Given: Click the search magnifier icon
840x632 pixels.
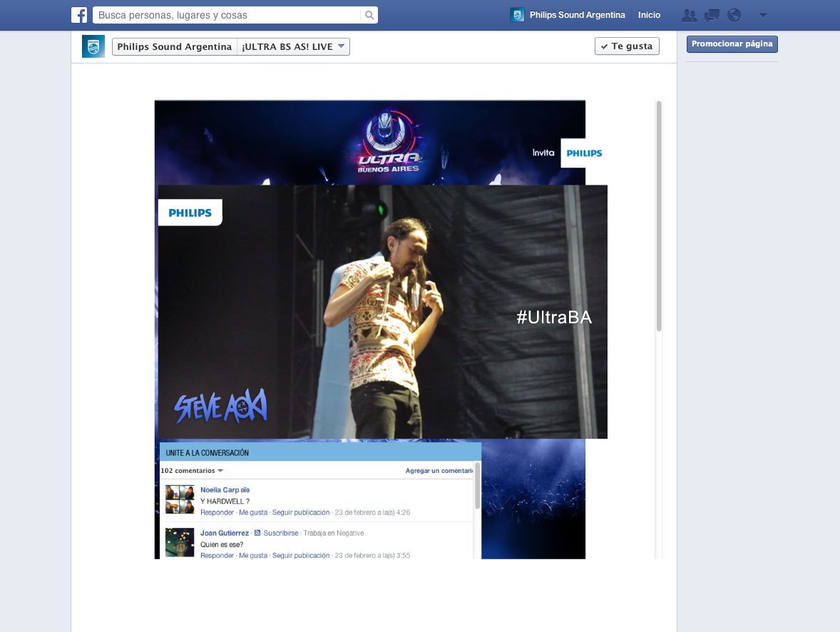Looking at the screenshot, I should pos(369,15).
